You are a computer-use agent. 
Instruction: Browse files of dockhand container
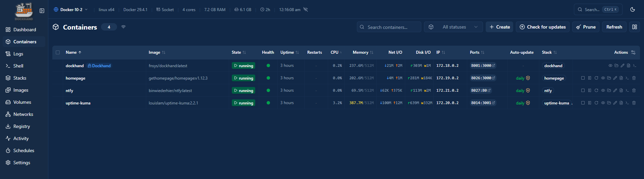coord(616,65)
